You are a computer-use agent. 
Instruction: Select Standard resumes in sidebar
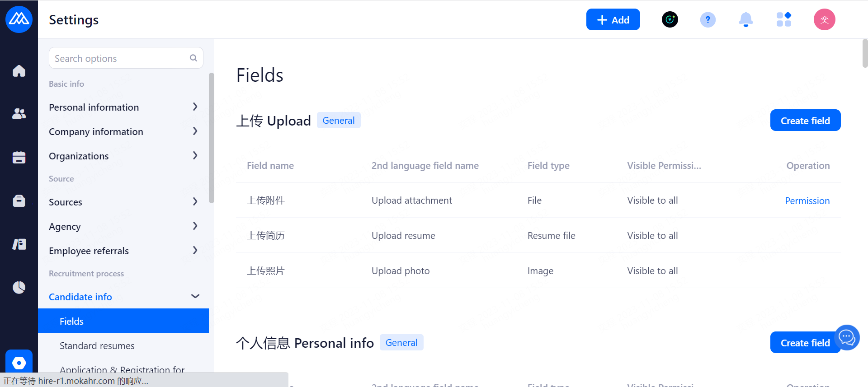(97, 345)
